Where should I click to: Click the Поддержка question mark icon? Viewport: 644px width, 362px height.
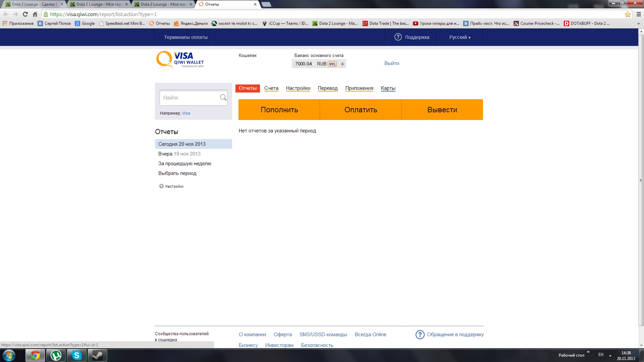pos(398,37)
